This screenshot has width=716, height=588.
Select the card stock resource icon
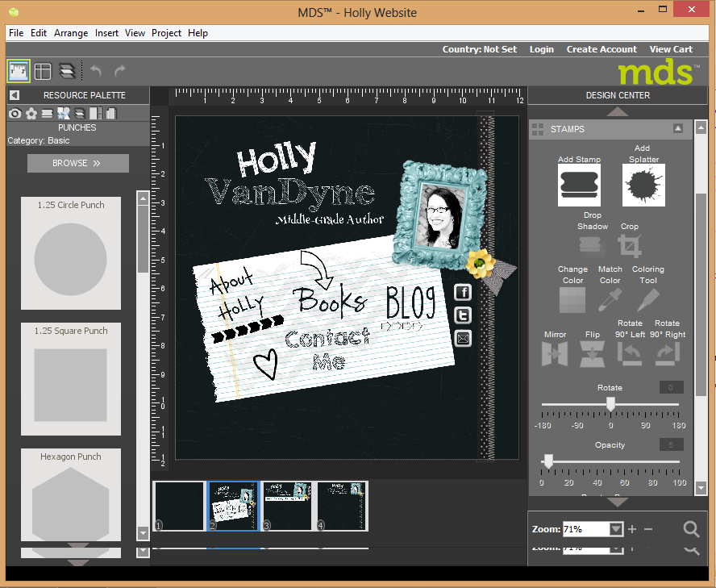(96, 113)
